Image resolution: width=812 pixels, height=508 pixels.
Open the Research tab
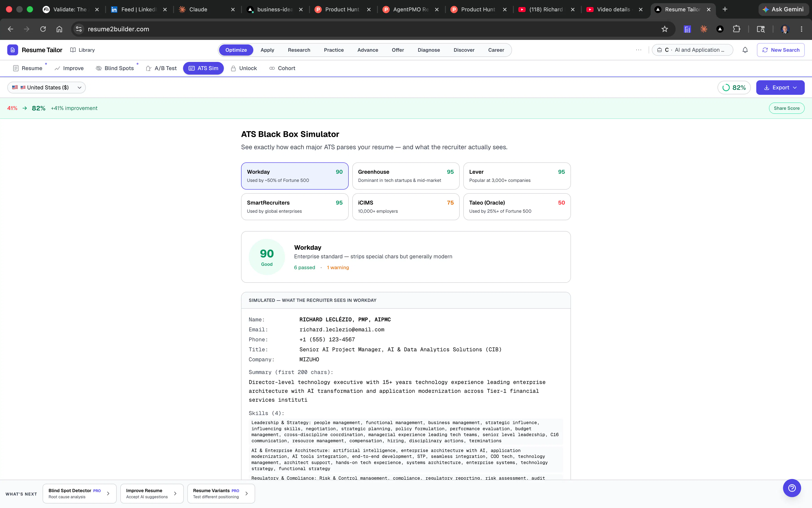click(299, 50)
